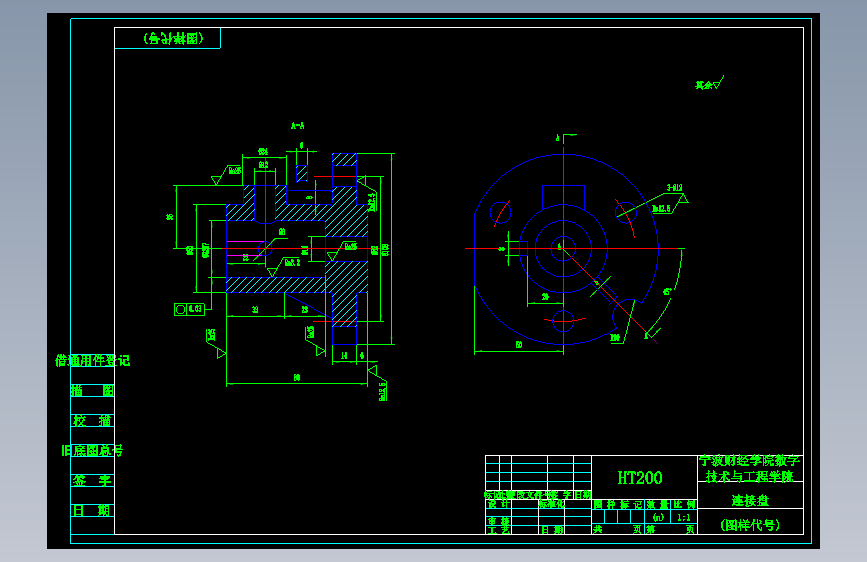Select the 借通用件登记 sidebar label
Image resolution: width=867 pixels, height=562 pixels.
click(x=92, y=361)
